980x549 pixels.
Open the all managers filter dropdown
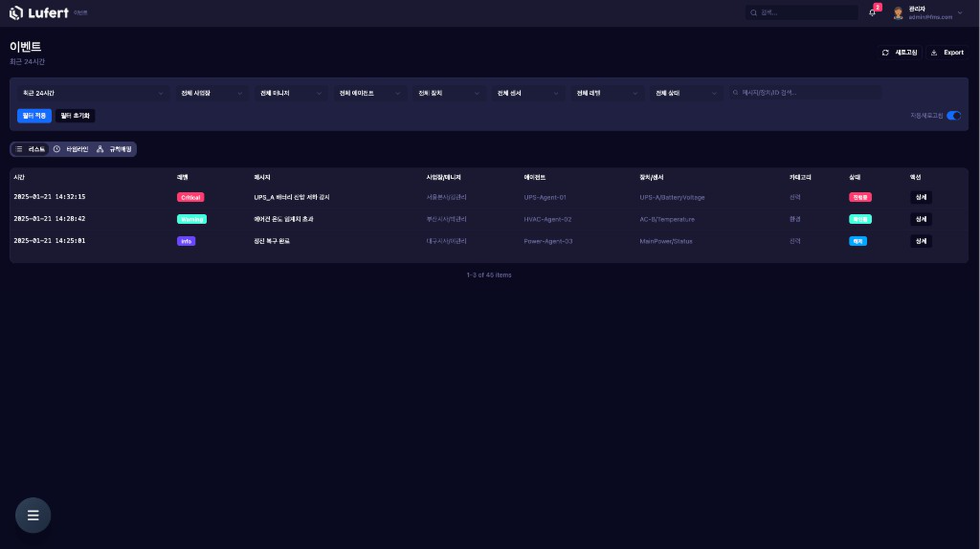(x=291, y=93)
